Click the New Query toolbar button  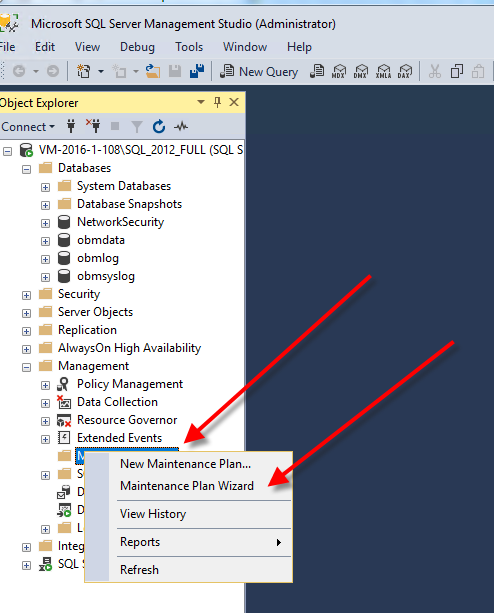pos(259,72)
